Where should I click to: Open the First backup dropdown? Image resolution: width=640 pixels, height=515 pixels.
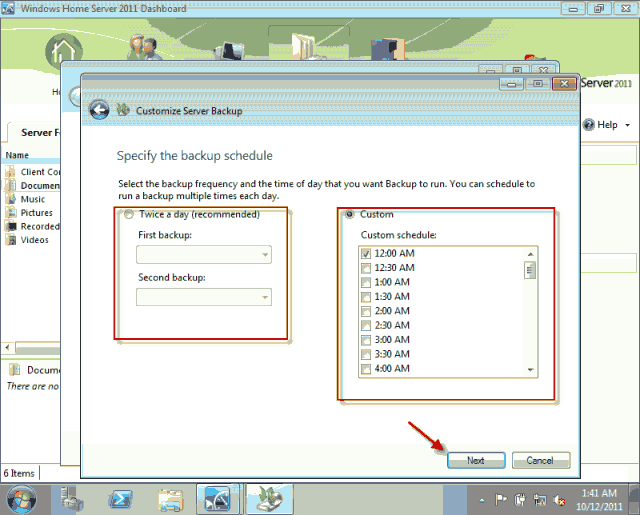coord(204,255)
